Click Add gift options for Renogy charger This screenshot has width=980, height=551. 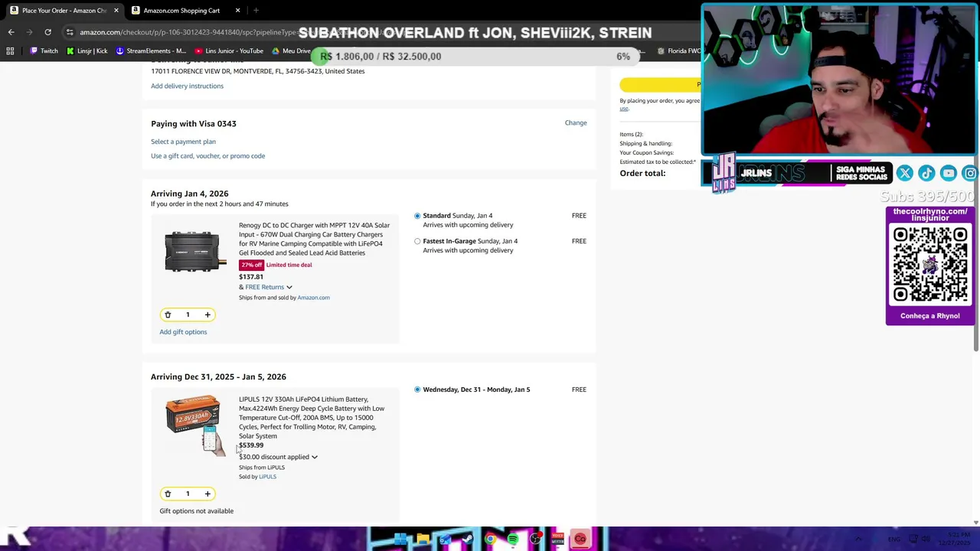coord(183,332)
